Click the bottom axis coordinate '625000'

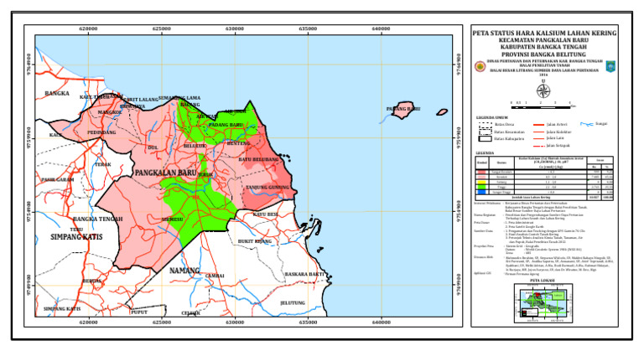[x=161, y=323]
